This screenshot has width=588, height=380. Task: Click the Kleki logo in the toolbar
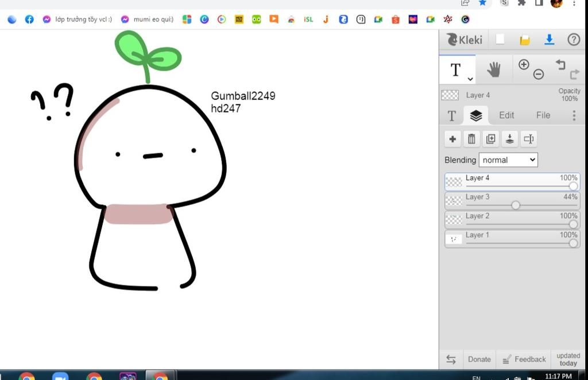point(464,40)
